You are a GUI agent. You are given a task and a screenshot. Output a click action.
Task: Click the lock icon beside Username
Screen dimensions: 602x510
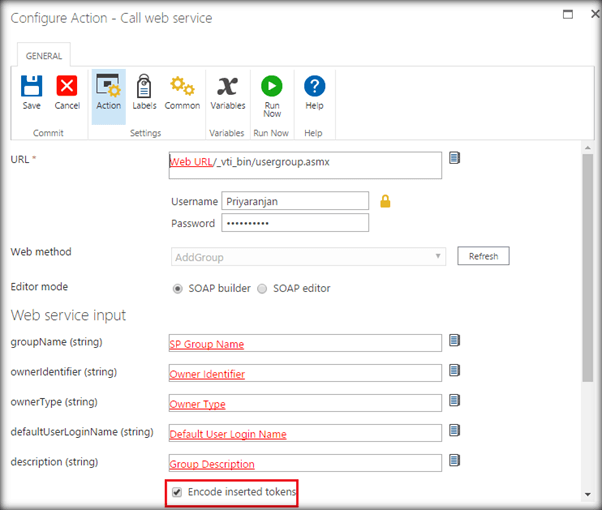pos(385,201)
